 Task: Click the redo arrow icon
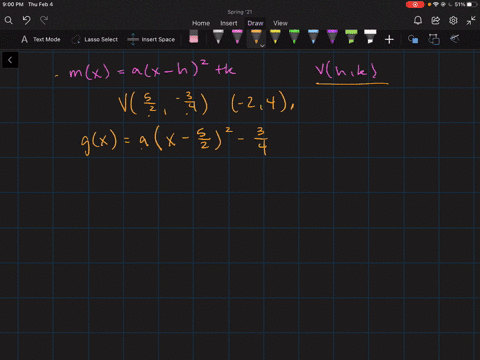(x=44, y=21)
